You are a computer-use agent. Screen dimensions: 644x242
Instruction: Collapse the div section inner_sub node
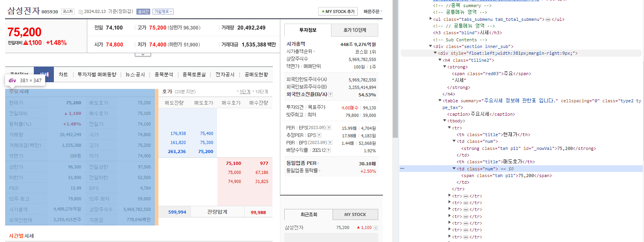tap(431, 46)
